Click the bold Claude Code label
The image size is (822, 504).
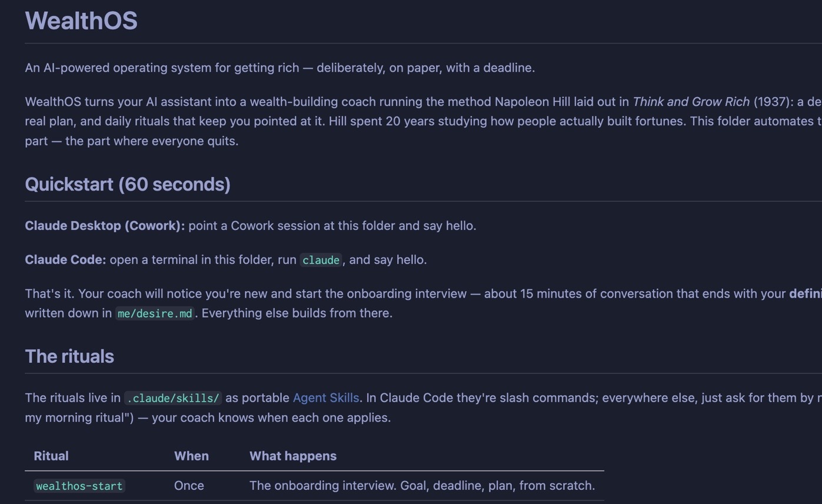(x=65, y=260)
